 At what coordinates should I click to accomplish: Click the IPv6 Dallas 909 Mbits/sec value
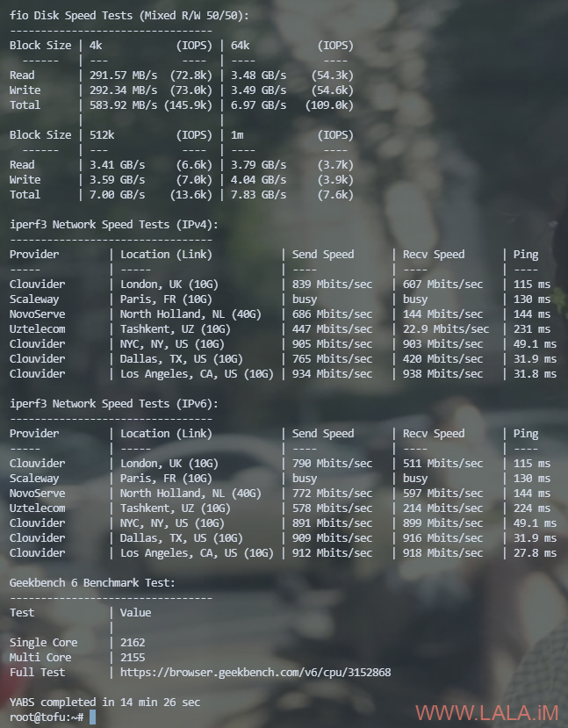tap(332, 538)
